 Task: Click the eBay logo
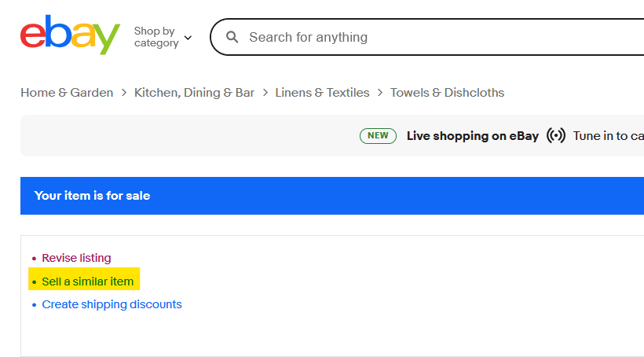pyautogui.click(x=70, y=35)
